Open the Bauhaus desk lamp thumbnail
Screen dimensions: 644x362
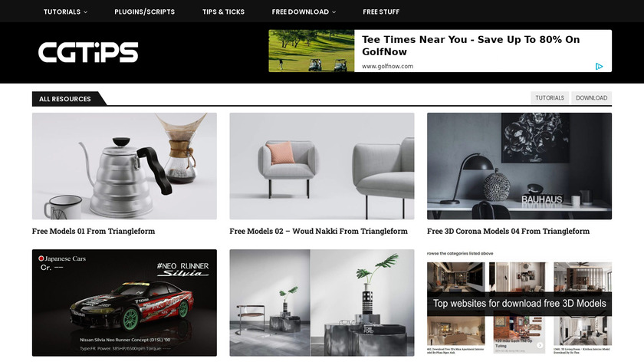(x=519, y=166)
